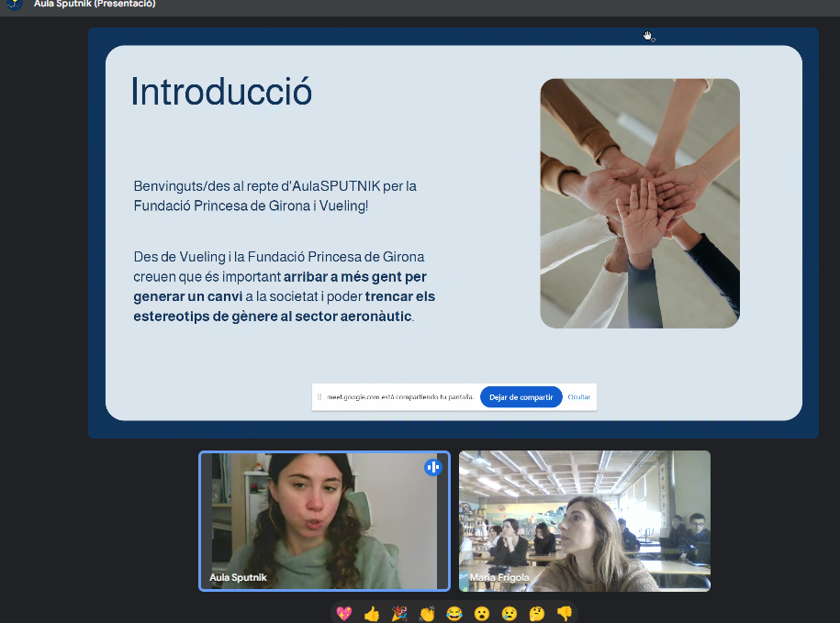Click the audio indicator on Aula Sputnik tile

[433, 467]
